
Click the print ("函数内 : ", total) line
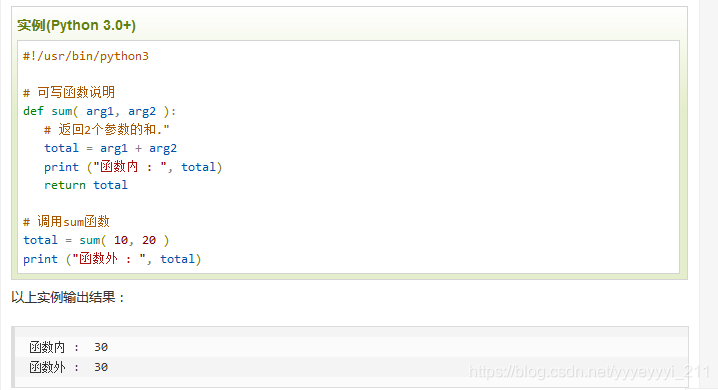pyautogui.click(x=133, y=167)
